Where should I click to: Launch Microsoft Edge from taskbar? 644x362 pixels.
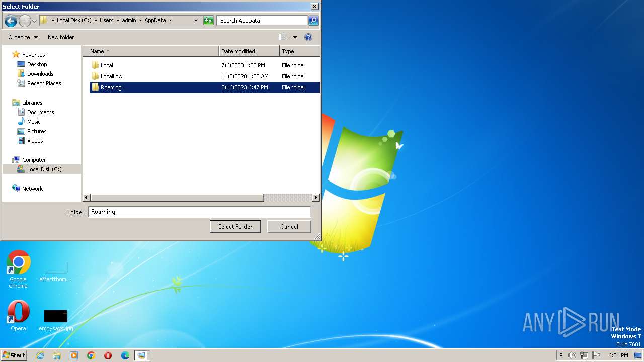click(x=125, y=355)
